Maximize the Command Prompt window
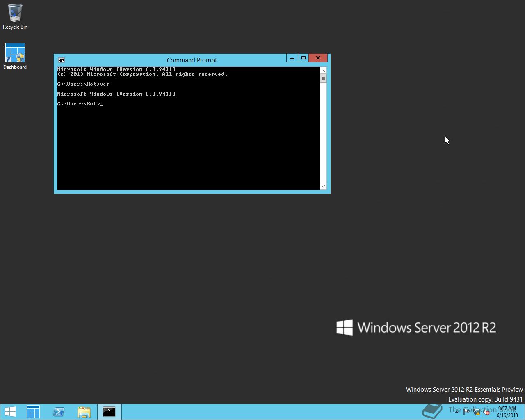Screen dimensions: 525x420 (x=303, y=58)
